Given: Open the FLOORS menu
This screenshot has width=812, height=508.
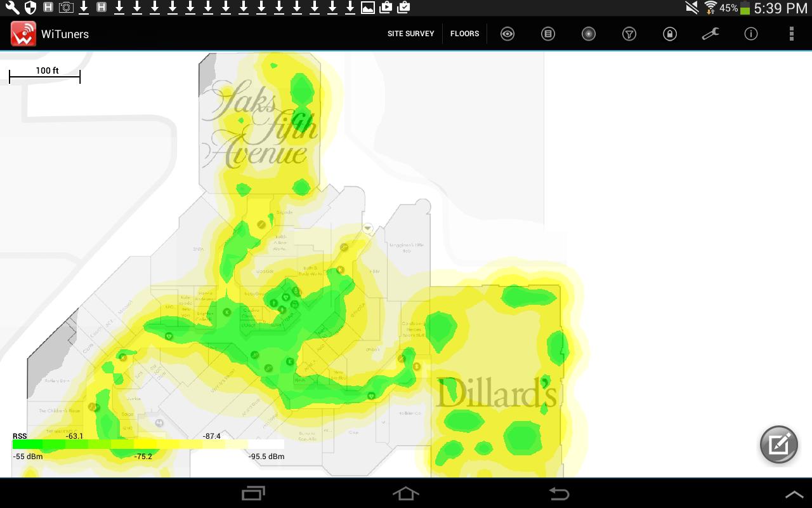Looking at the screenshot, I should (465, 34).
